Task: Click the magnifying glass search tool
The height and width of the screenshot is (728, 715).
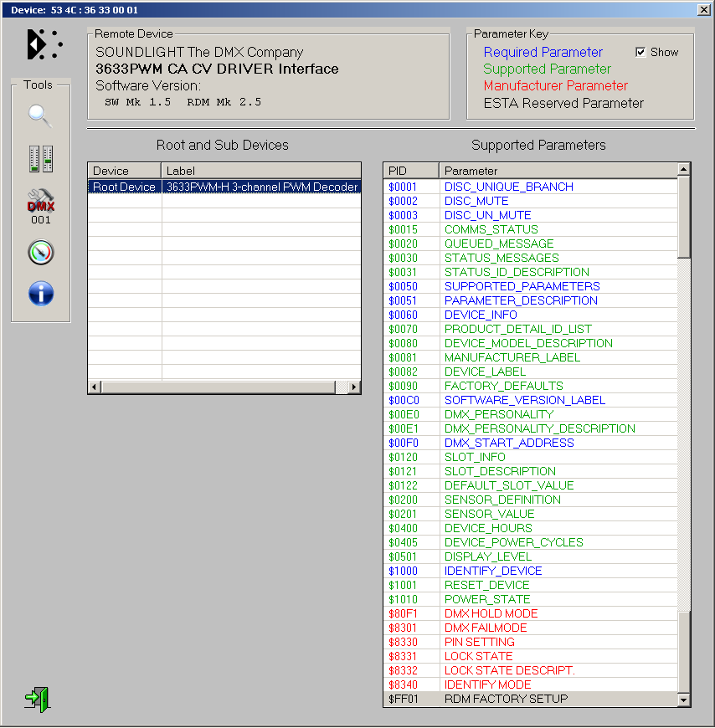Action: pyautogui.click(x=40, y=115)
